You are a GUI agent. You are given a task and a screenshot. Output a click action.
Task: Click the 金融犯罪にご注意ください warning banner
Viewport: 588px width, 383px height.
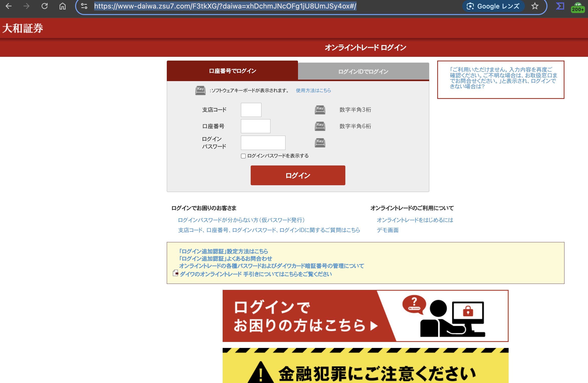(365, 365)
